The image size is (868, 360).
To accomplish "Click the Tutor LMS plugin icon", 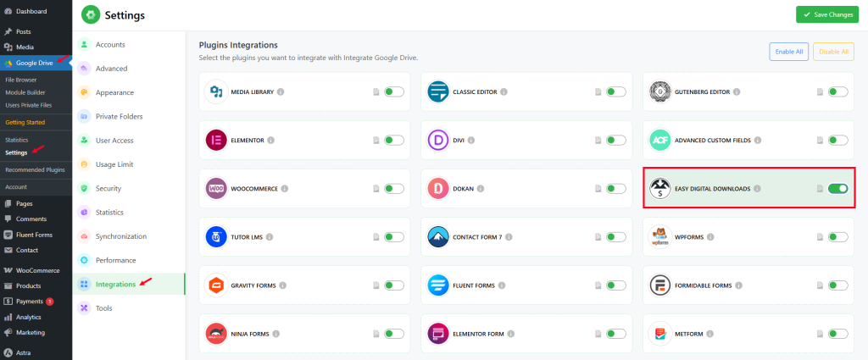I will tap(216, 236).
